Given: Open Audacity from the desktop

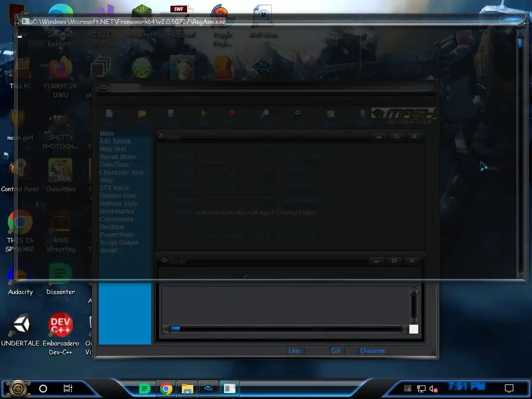Looking at the screenshot, I should 20,279.
